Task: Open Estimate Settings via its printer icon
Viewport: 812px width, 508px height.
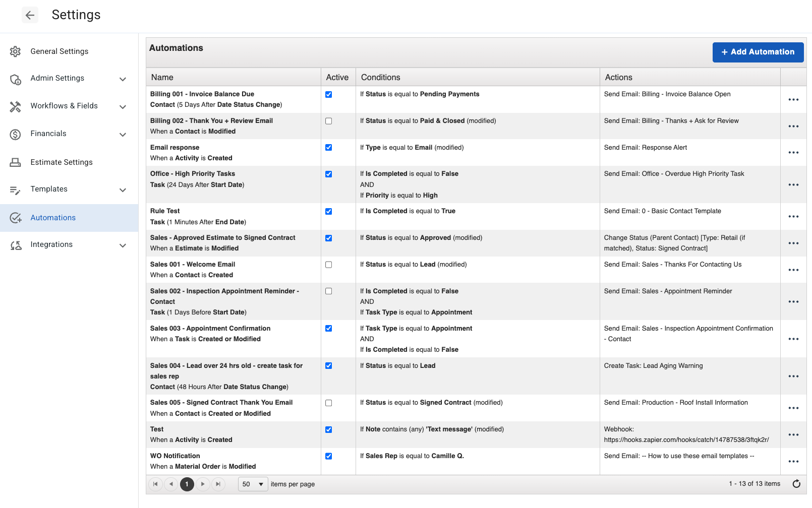Action: (15, 162)
